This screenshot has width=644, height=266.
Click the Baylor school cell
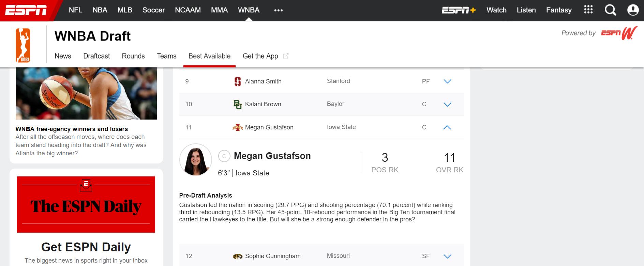tap(335, 104)
